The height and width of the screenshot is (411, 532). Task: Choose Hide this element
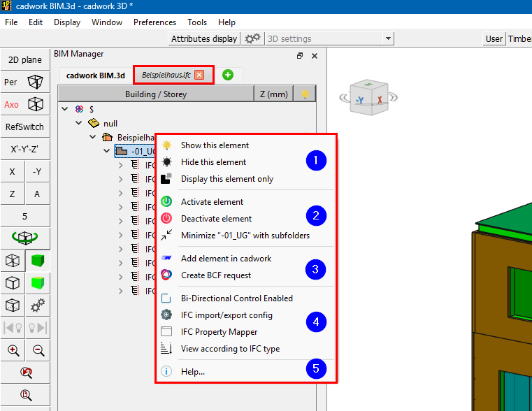tap(213, 162)
